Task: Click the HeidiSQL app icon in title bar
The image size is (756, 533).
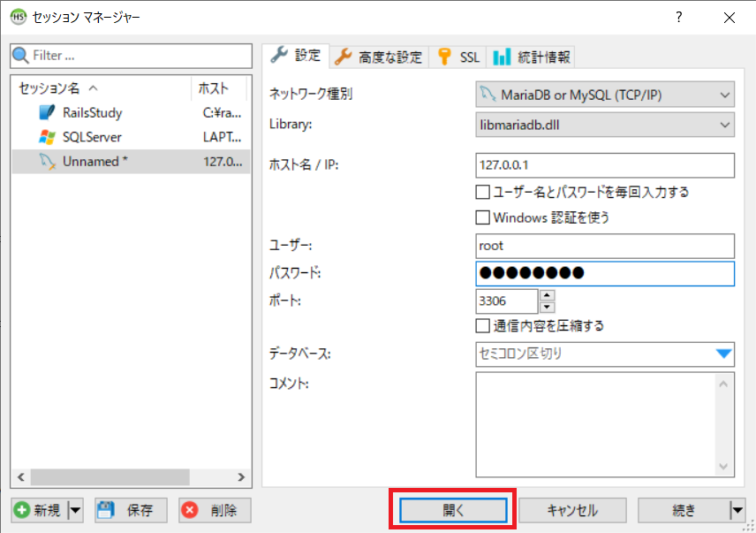Action: [x=18, y=17]
